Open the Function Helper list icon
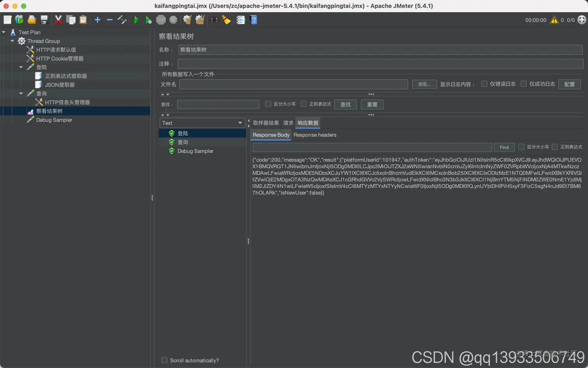588x368 pixels. [x=241, y=20]
